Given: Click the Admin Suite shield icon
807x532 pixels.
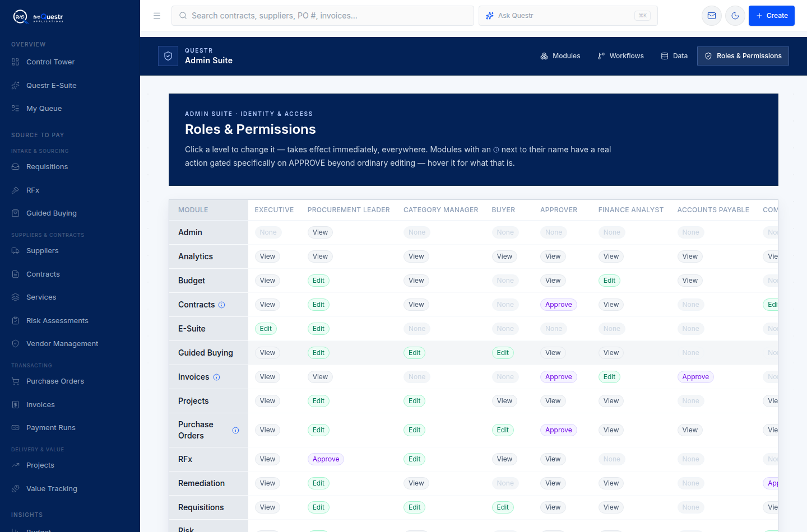Looking at the screenshot, I should tap(168, 56).
